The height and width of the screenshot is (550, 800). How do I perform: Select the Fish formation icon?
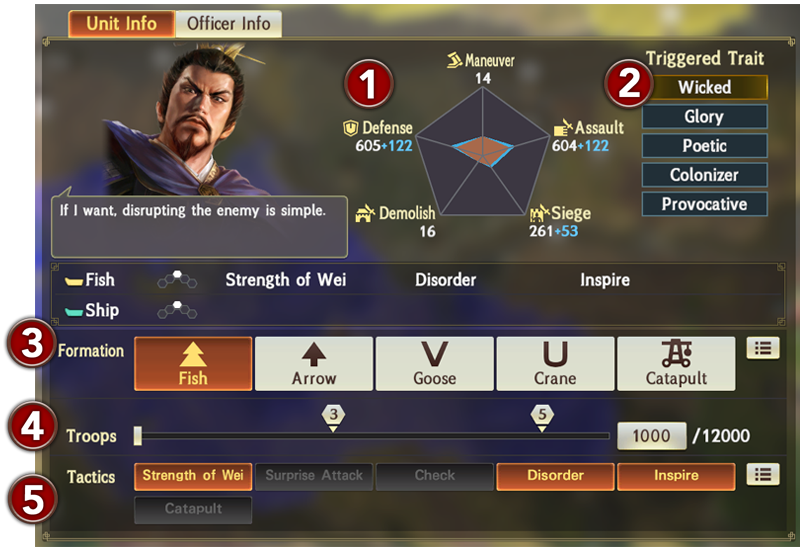coord(193,364)
